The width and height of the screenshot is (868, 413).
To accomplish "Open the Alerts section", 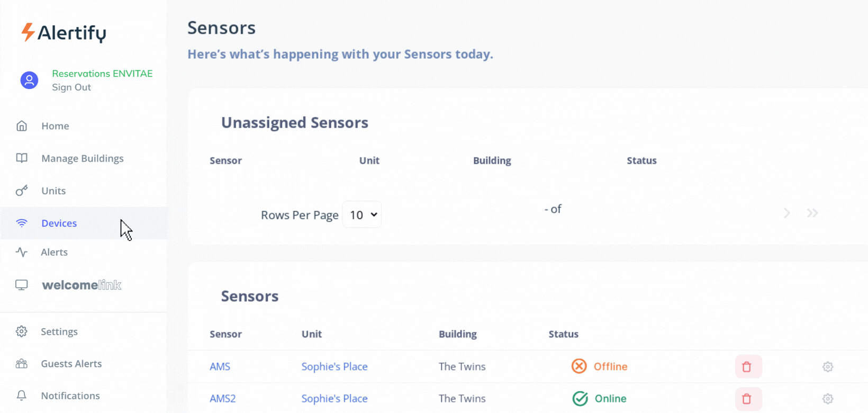I will (x=54, y=252).
